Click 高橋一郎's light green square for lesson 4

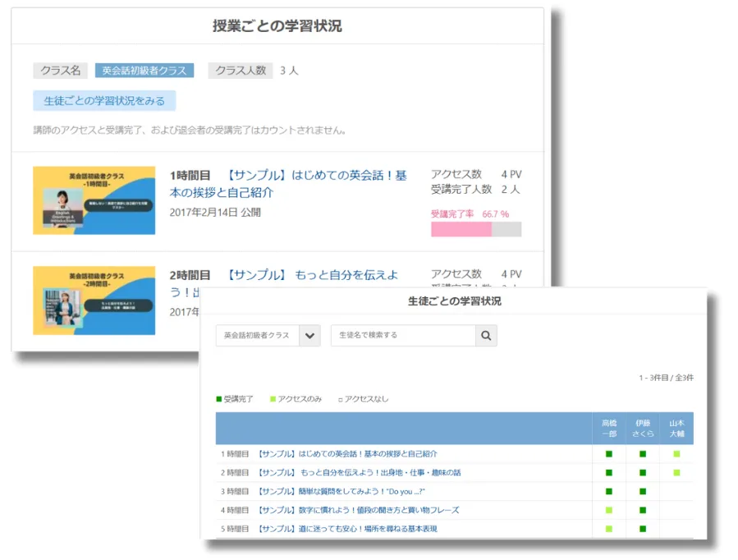(x=609, y=511)
